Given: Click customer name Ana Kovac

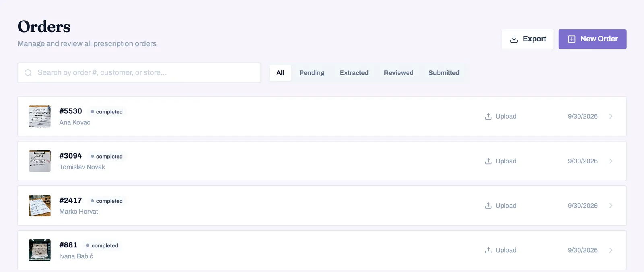Looking at the screenshot, I should tap(75, 122).
